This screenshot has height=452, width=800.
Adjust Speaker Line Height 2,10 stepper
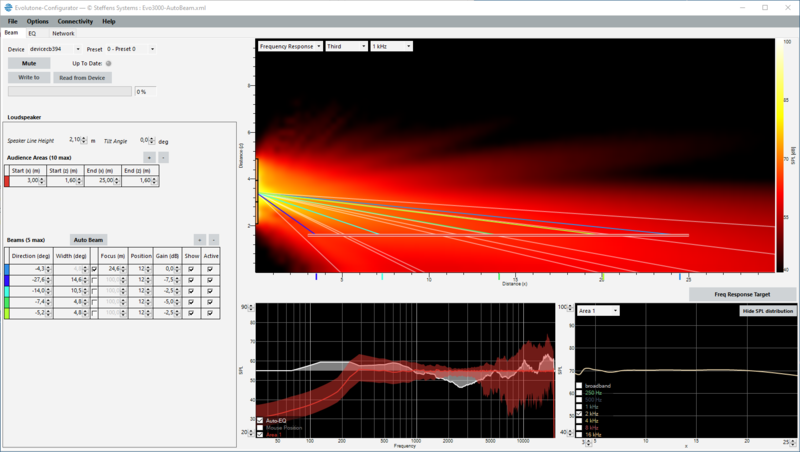pyautogui.click(x=84, y=140)
